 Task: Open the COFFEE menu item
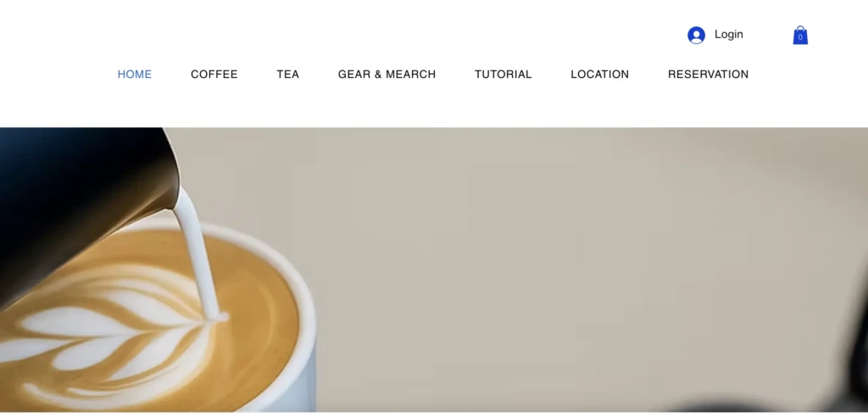[214, 74]
